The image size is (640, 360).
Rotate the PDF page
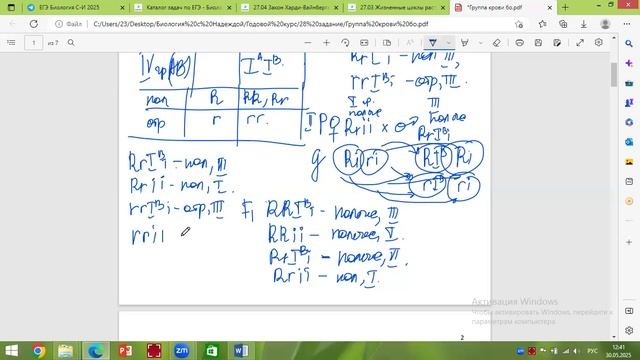(345, 42)
